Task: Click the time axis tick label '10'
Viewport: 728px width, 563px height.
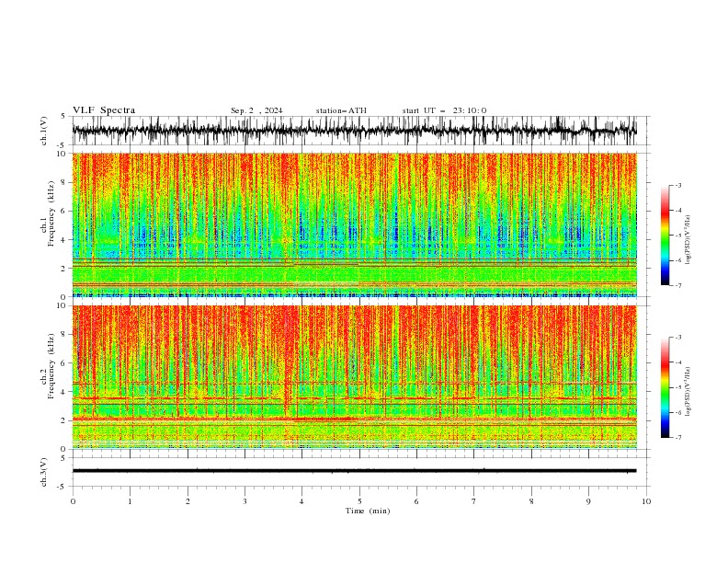Action: point(646,501)
